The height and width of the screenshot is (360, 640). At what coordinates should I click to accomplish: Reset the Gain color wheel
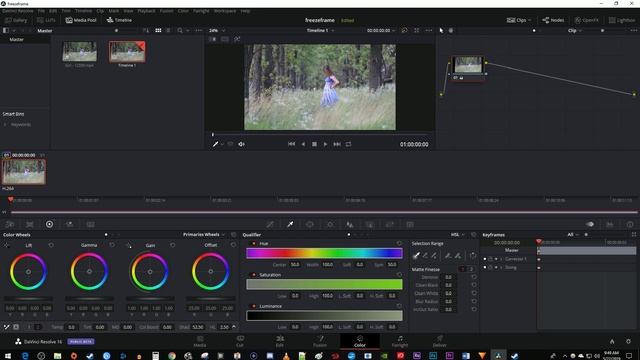[173, 245]
